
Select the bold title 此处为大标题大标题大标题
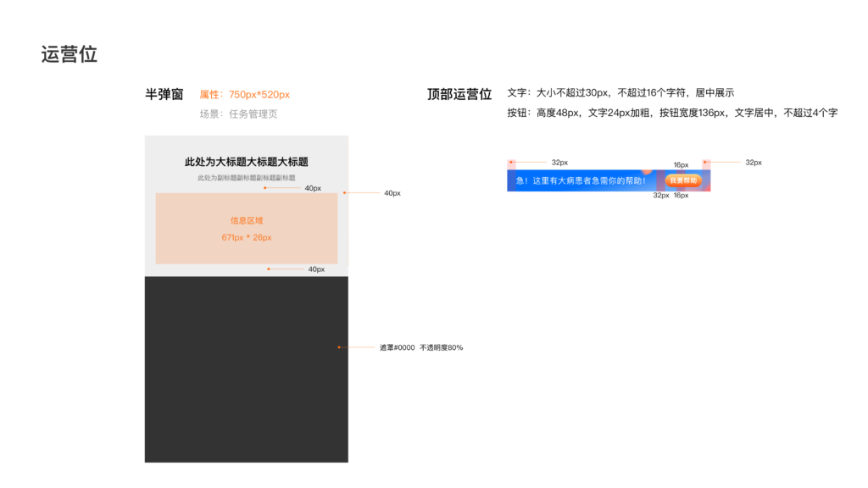[246, 162]
